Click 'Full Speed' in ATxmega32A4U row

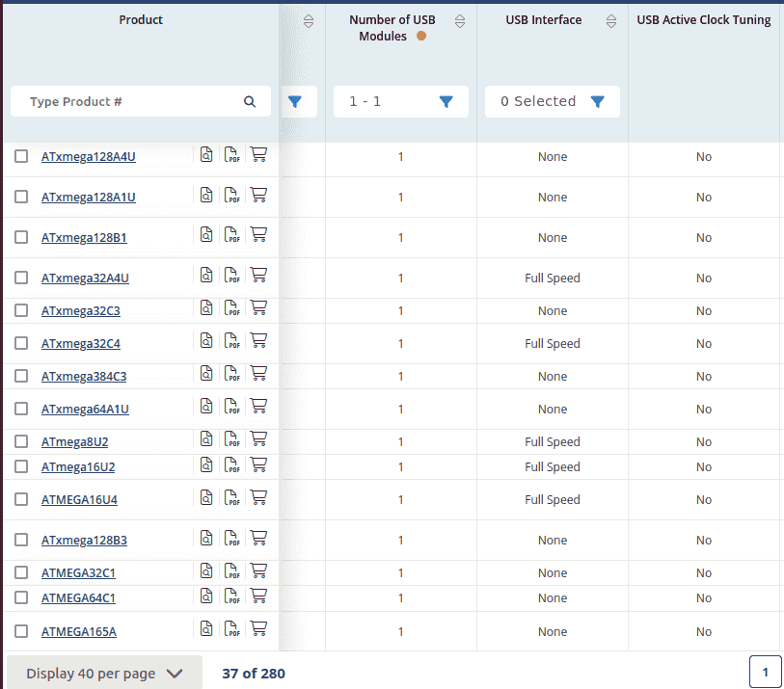pos(552,278)
